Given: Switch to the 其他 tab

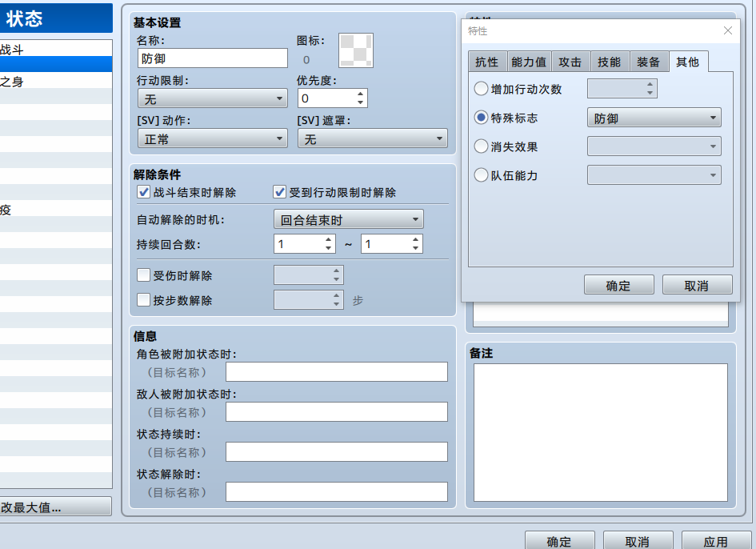Looking at the screenshot, I should coord(688,62).
